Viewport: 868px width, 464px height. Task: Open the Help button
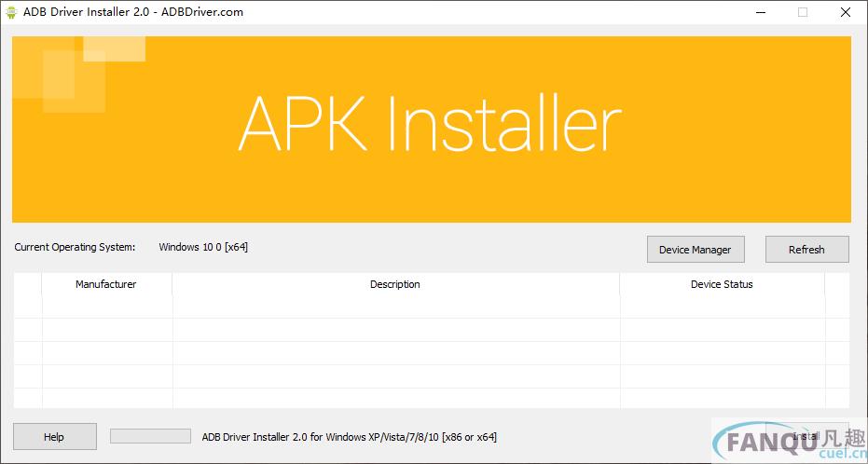point(54,437)
